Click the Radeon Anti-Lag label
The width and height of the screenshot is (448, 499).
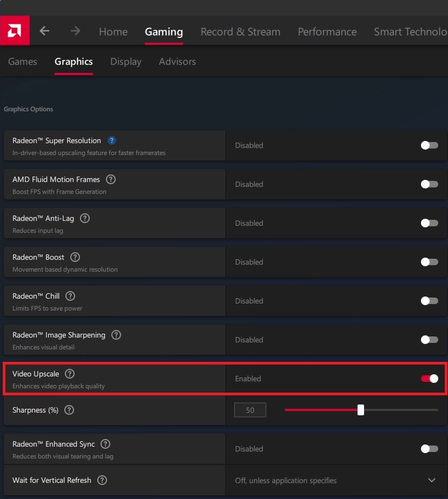[43, 218]
